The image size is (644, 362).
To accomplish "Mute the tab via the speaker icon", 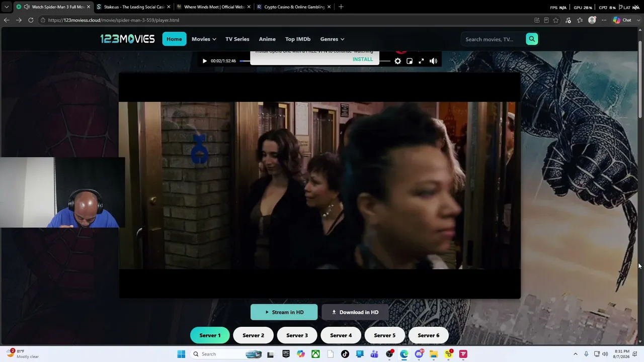I will (26, 7).
